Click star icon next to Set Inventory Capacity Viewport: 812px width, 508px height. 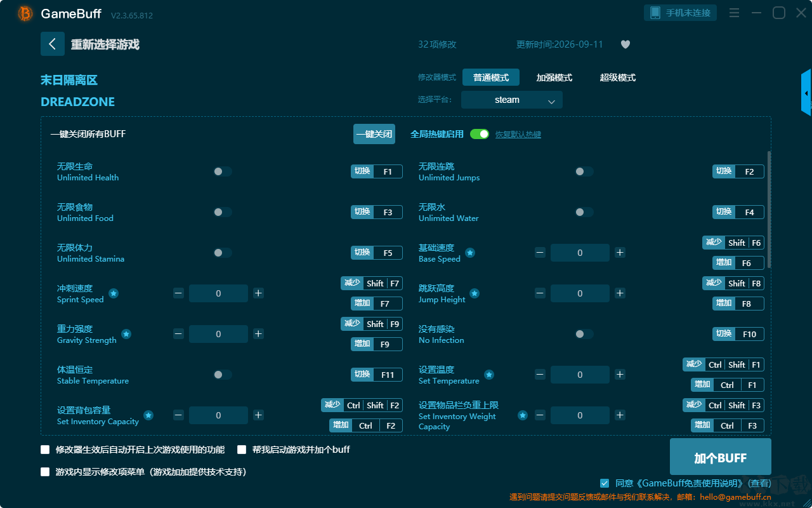click(148, 415)
